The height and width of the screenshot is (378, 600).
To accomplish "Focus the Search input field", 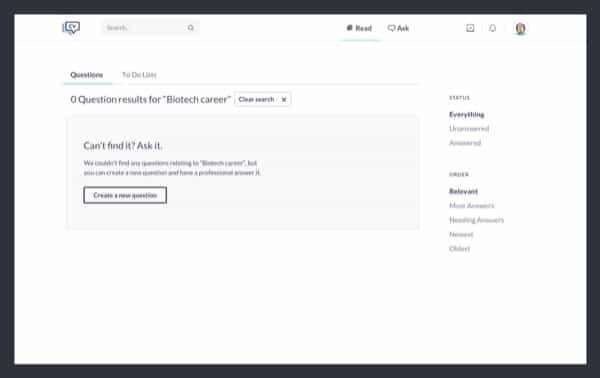I will point(150,28).
